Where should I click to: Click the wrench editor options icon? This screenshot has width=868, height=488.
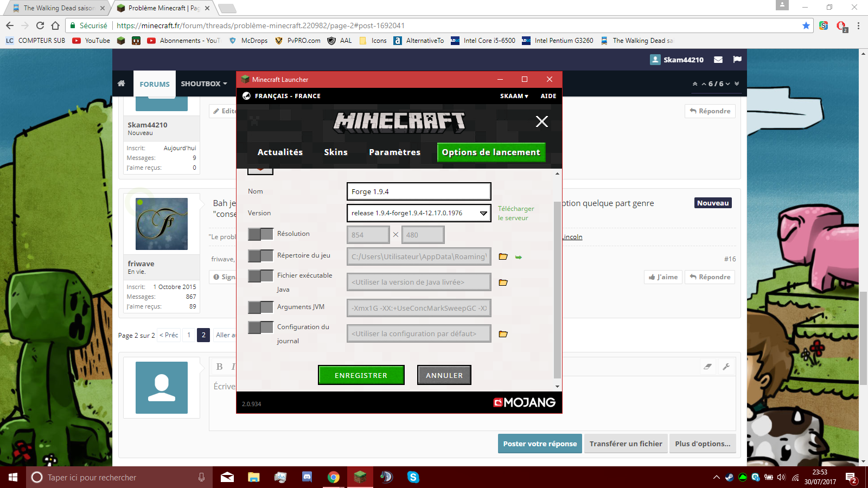[x=726, y=367]
